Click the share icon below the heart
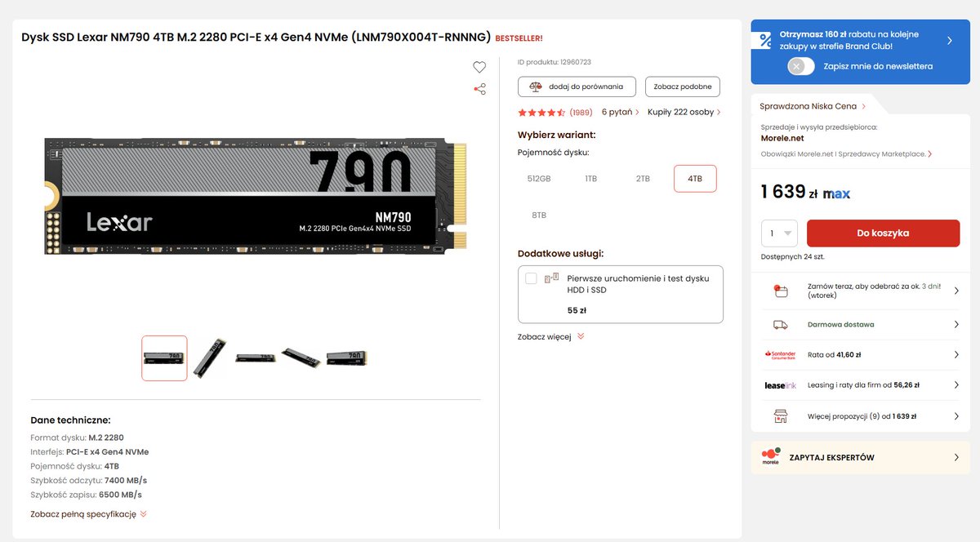Image resolution: width=980 pixels, height=542 pixels. (x=479, y=89)
